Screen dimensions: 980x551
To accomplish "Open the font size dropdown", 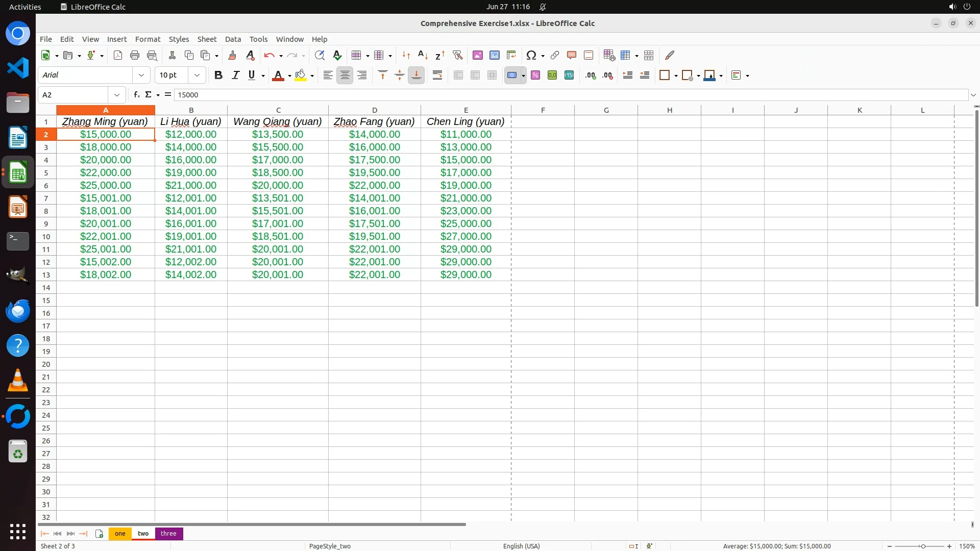I will tap(197, 75).
